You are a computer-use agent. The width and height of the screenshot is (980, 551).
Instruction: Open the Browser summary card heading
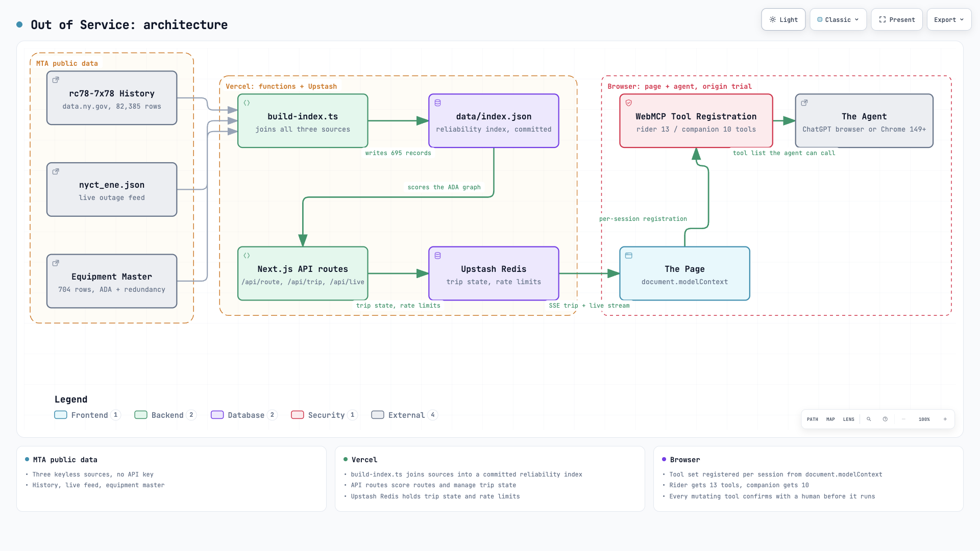[x=685, y=460]
